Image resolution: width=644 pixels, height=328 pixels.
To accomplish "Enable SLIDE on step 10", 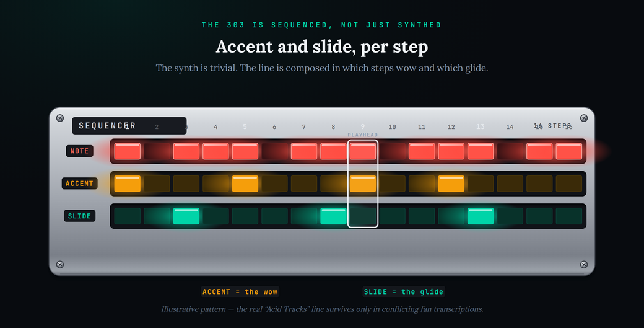I will tap(392, 216).
